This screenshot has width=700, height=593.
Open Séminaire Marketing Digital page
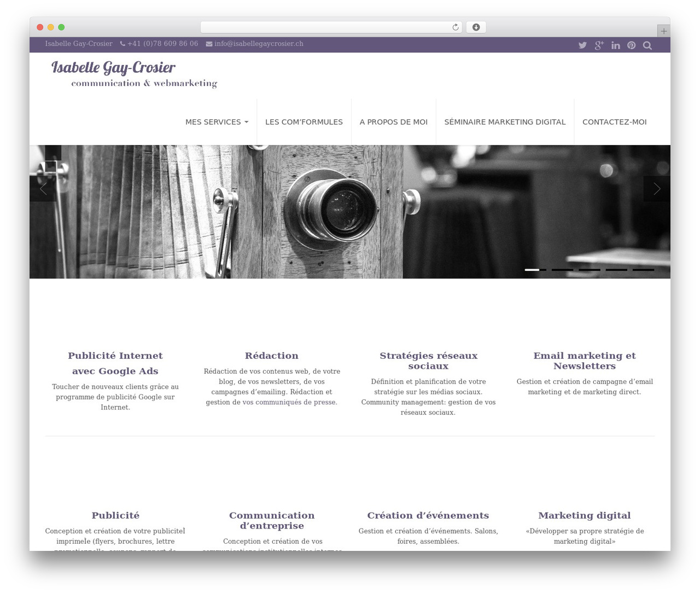[505, 122]
